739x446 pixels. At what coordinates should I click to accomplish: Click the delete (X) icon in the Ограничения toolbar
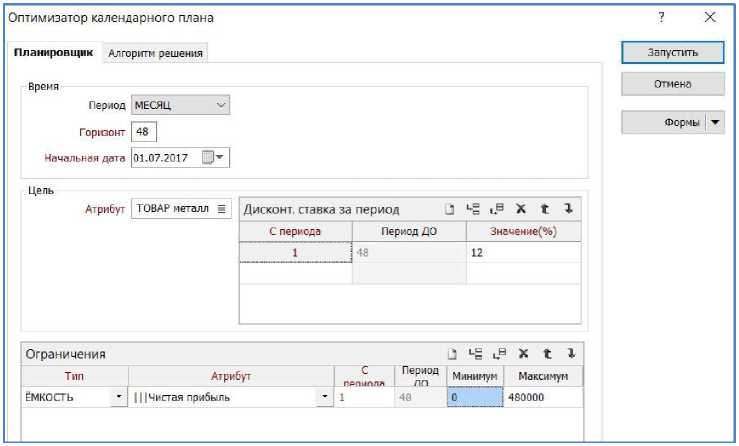click(x=523, y=353)
